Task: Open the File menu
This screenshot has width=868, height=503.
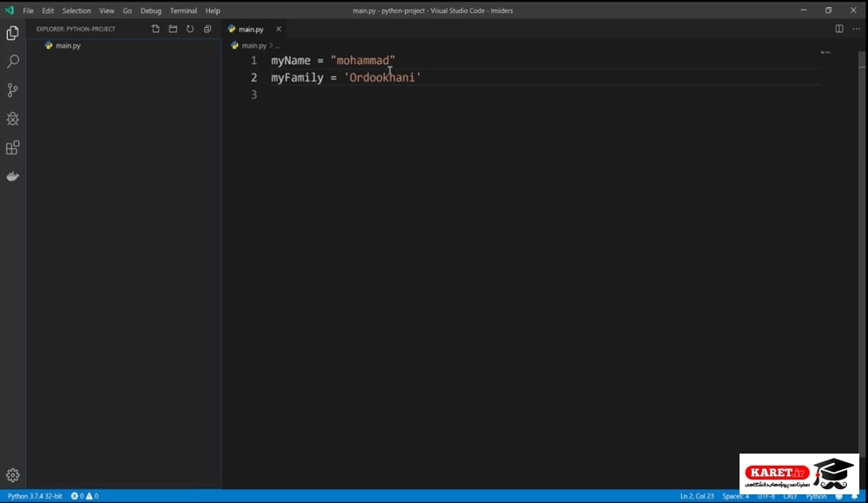Action: coord(29,10)
